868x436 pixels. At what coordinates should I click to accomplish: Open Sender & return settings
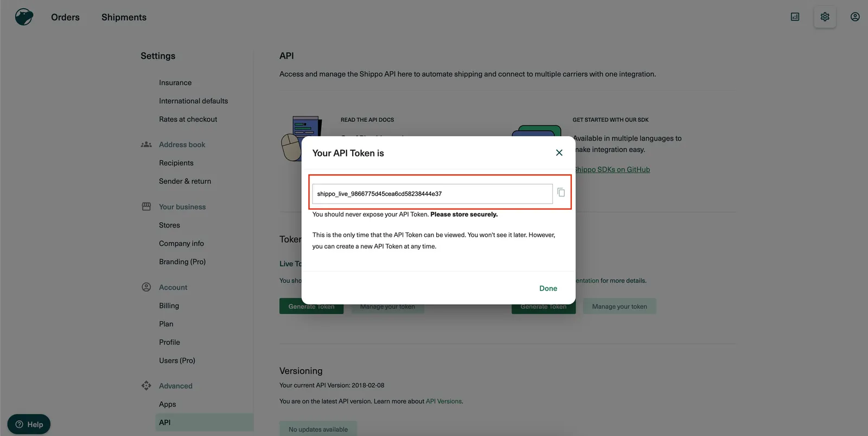click(185, 181)
